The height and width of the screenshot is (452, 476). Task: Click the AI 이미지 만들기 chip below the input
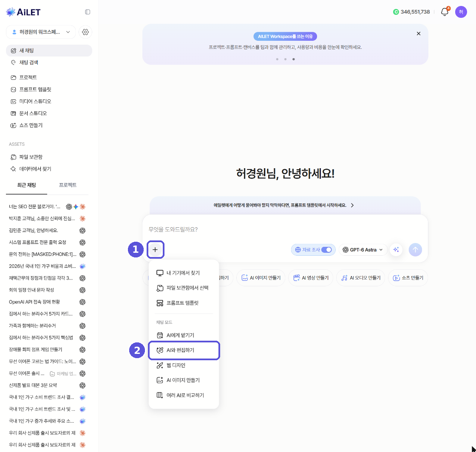pyautogui.click(x=261, y=278)
